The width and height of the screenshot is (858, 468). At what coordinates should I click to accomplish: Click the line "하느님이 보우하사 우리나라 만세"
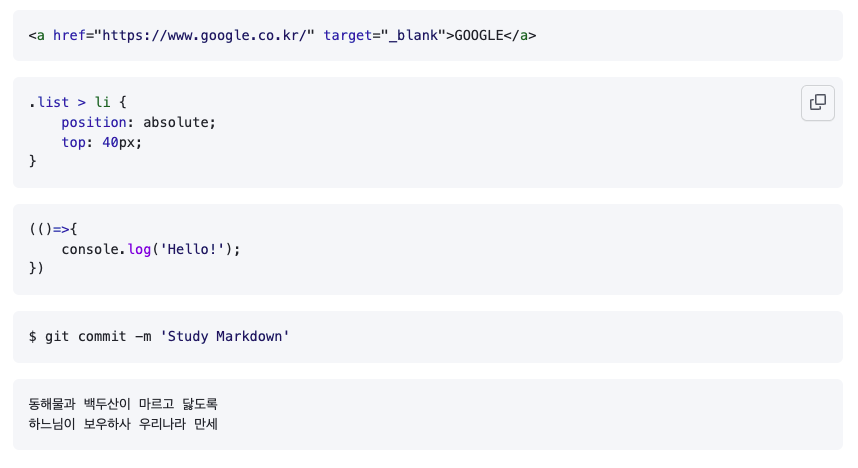123,424
